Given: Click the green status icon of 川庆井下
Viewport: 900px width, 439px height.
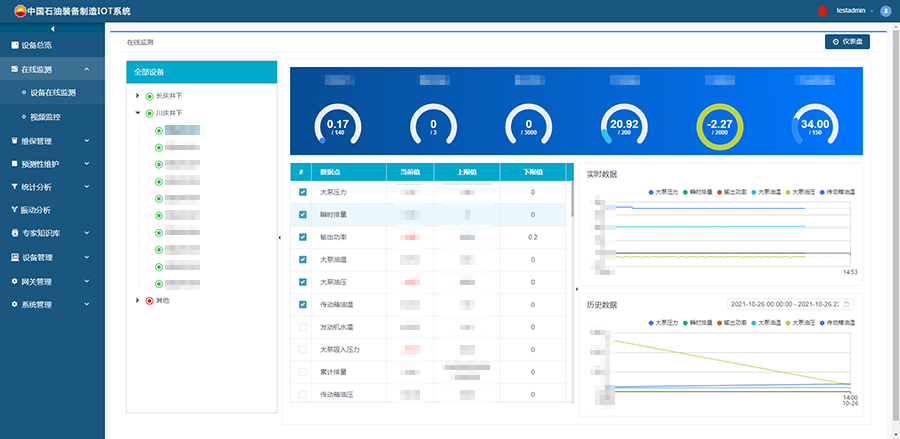Looking at the screenshot, I should tap(149, 114).
